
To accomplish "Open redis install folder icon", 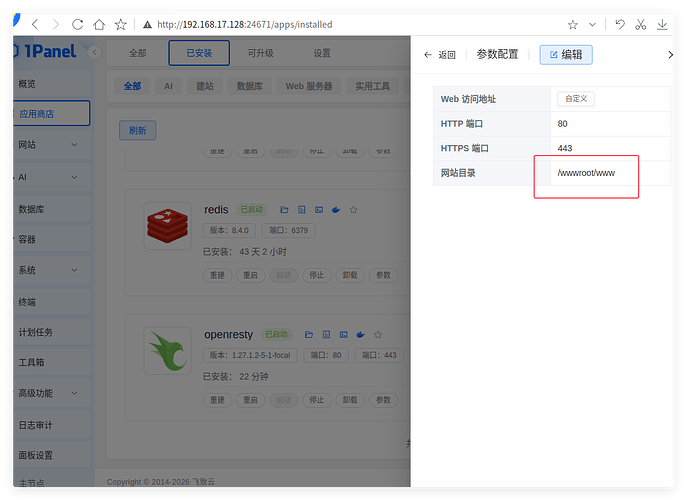I will coord(284,210).
